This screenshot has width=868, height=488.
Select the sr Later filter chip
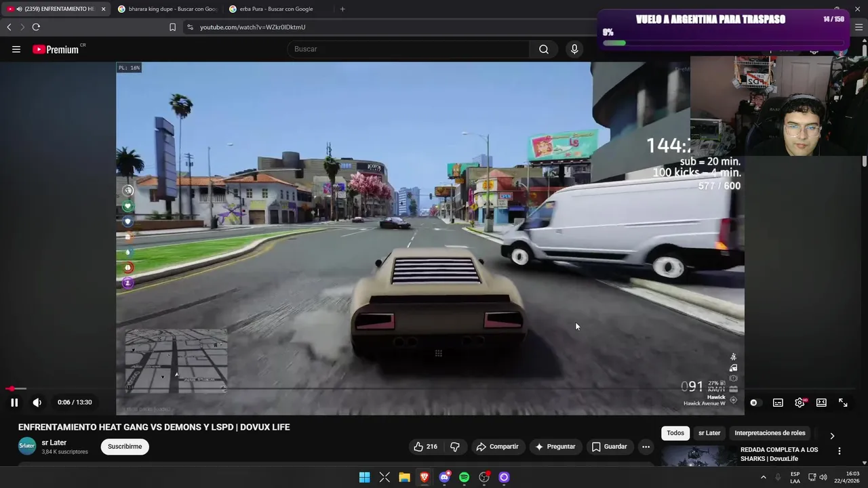click(x=709, y=433)
